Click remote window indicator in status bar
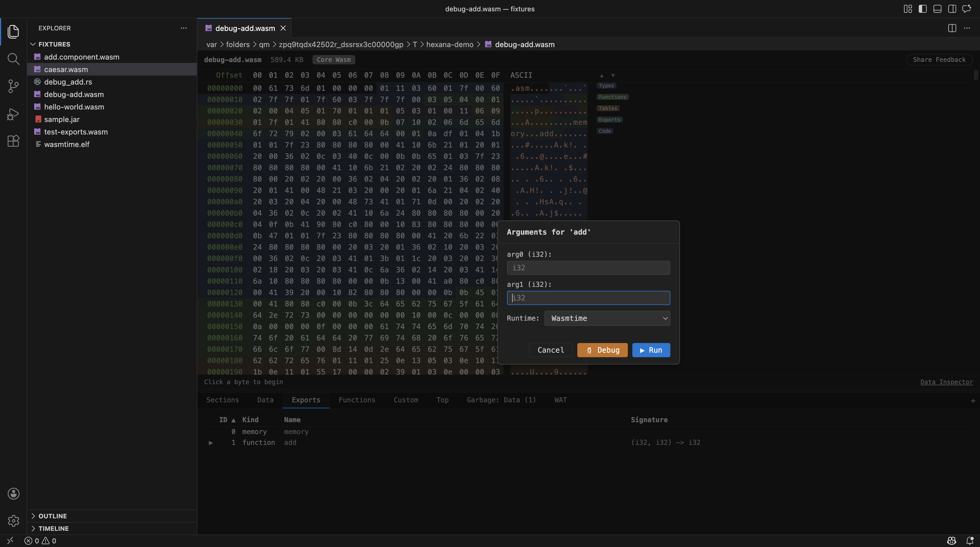This screenshot has height=547, width=980. click(10, 540)
